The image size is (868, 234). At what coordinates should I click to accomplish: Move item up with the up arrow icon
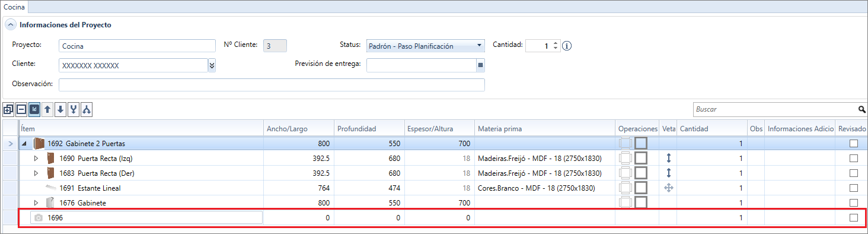(47, 110)
